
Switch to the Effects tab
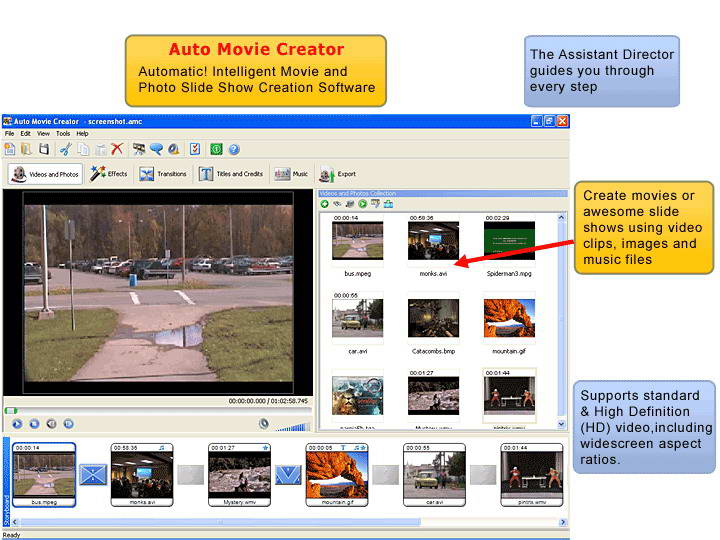click(109, 174)
